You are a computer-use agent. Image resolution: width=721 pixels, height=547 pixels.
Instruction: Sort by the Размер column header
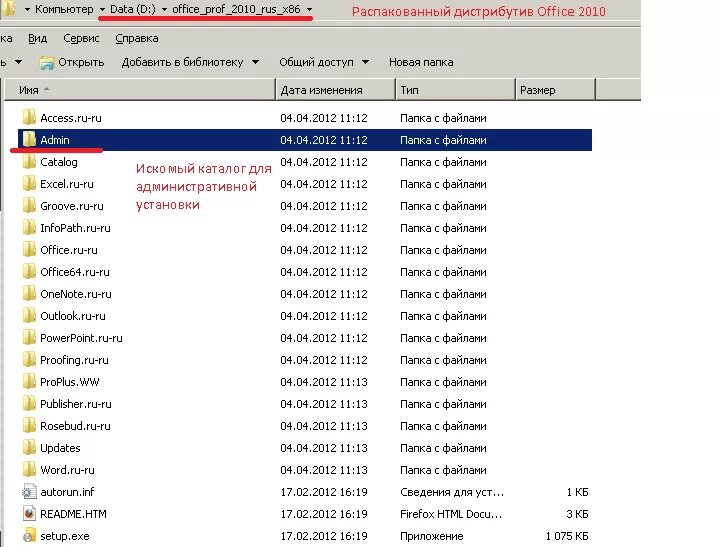[555, 90]
